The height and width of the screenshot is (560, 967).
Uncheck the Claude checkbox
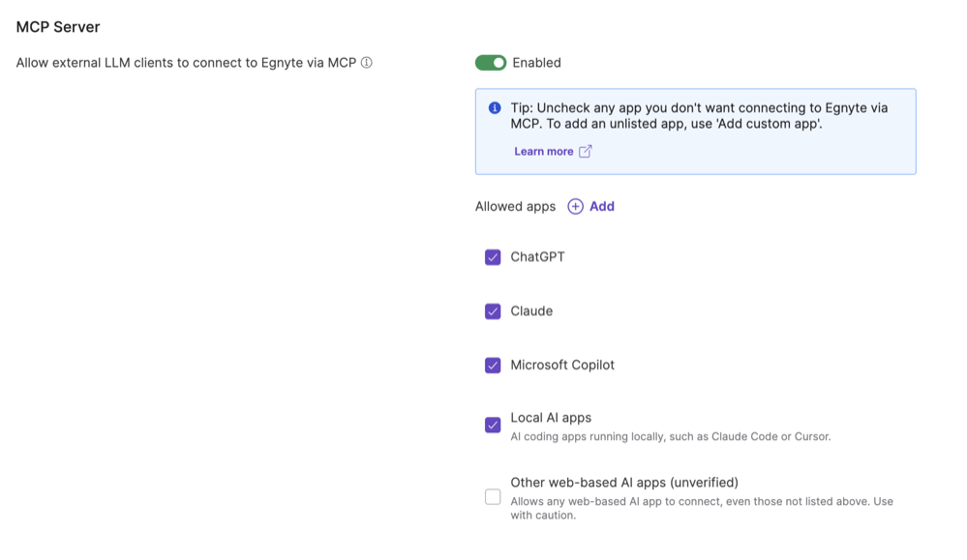point(493,311)
